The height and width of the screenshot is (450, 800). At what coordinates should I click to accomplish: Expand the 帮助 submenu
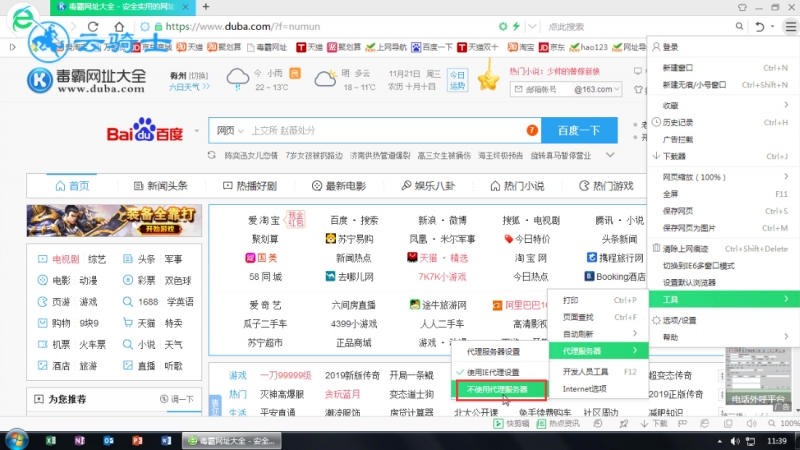tap(724, 337)
